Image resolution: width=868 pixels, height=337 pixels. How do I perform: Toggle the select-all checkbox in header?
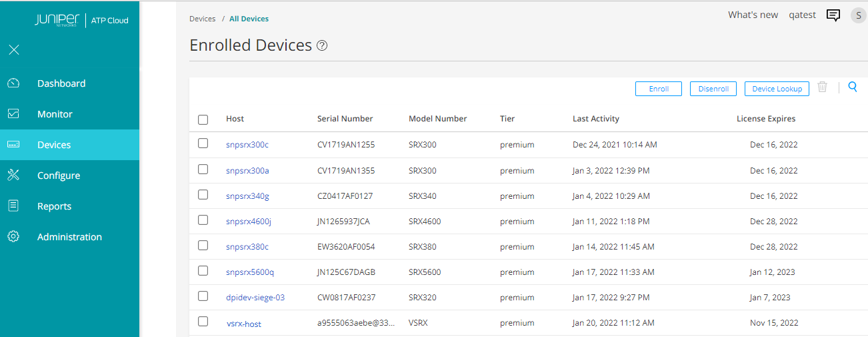point(203,119)
